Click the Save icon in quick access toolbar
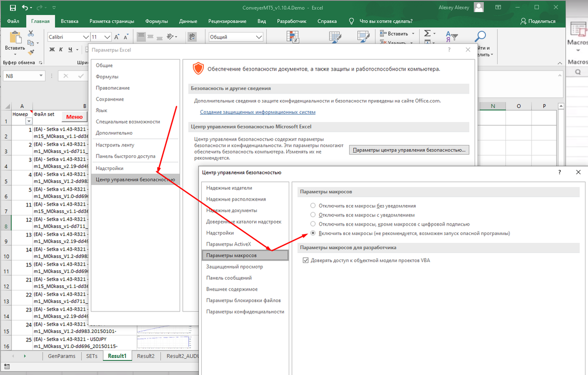Viewport: 588px width, 375px height. 13,7
